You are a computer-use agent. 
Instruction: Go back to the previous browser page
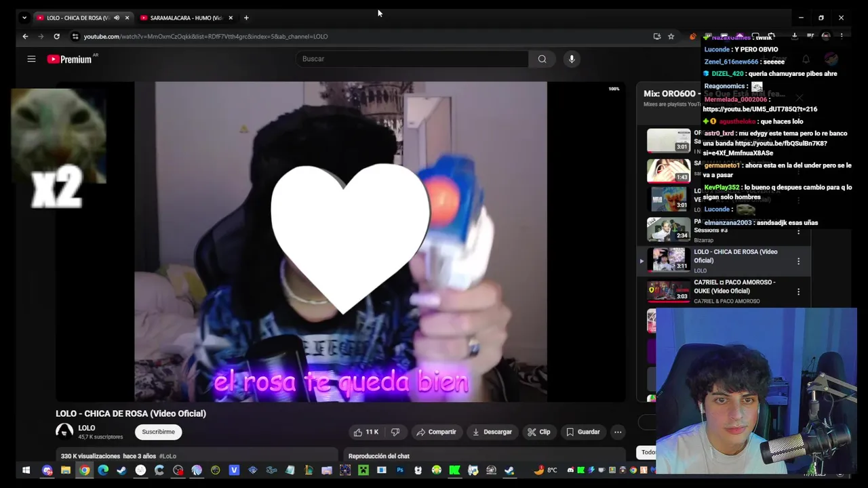click(25, 37)
